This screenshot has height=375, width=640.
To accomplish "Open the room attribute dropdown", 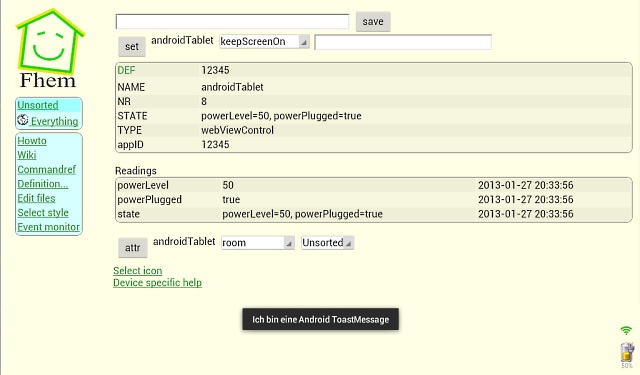I will click(x=258, y=243).
